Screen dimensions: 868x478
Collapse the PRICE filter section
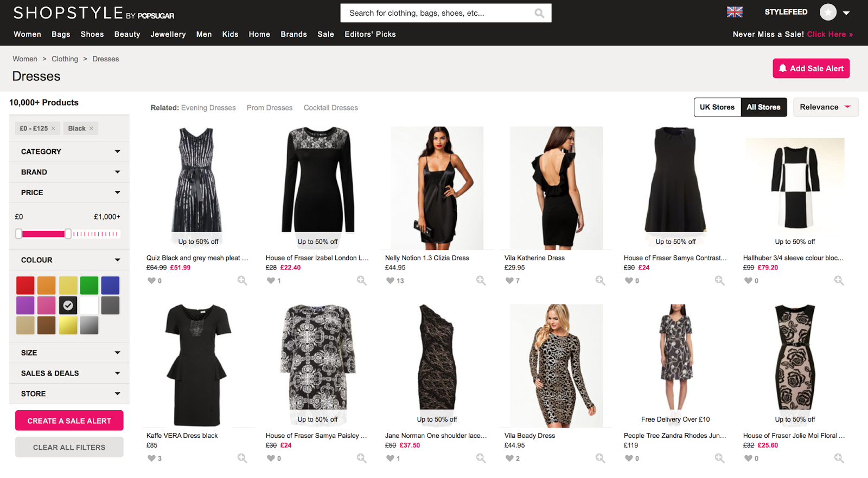69,193
